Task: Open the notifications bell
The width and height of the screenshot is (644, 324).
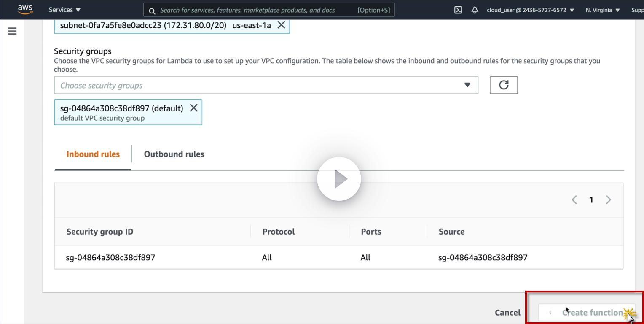Action: coord(475,10)
